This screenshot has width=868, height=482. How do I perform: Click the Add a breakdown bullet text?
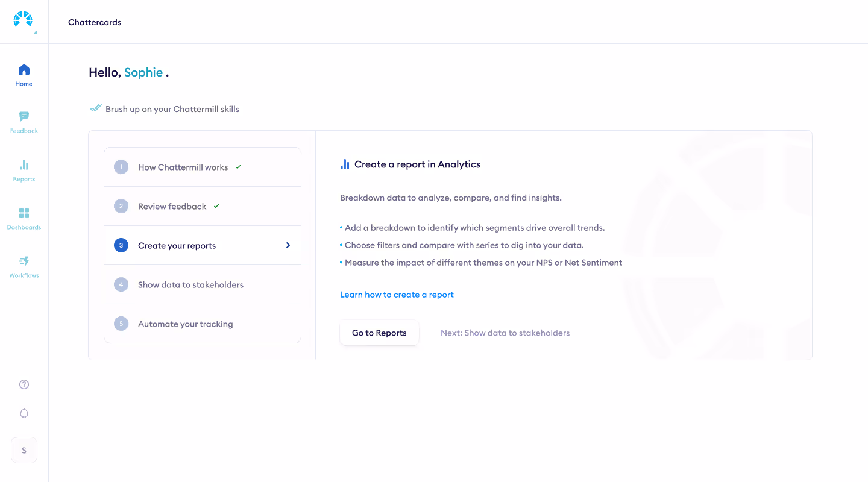474,228
